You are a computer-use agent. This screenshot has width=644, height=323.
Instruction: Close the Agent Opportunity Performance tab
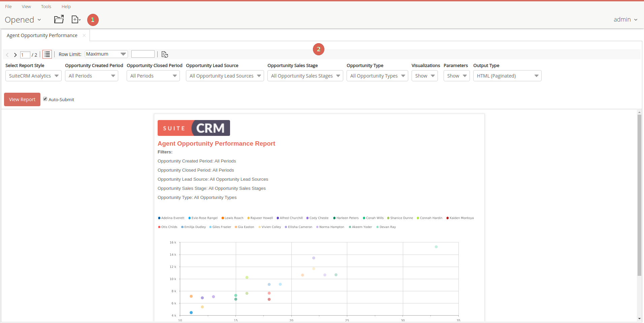[x=84, y=35]
